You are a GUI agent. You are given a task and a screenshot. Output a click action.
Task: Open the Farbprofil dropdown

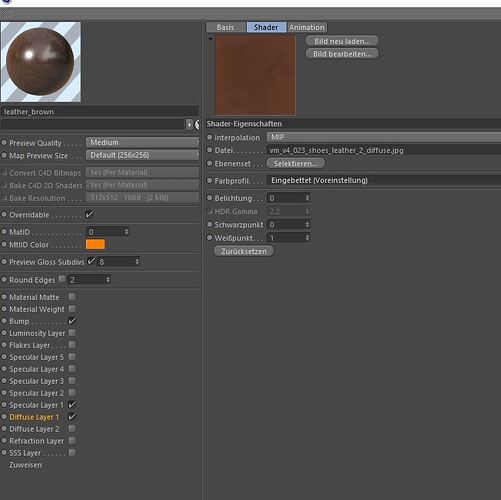coord(384,180)
